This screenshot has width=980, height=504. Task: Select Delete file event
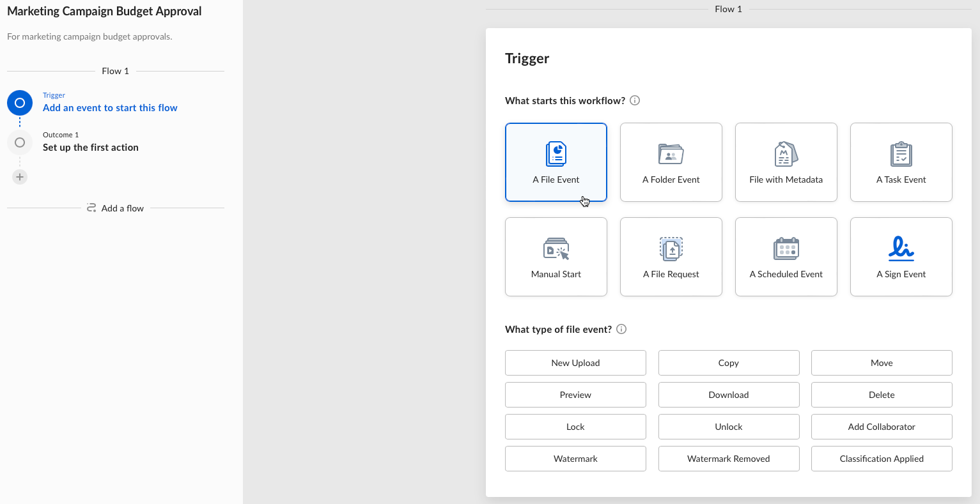pos(882,395)
